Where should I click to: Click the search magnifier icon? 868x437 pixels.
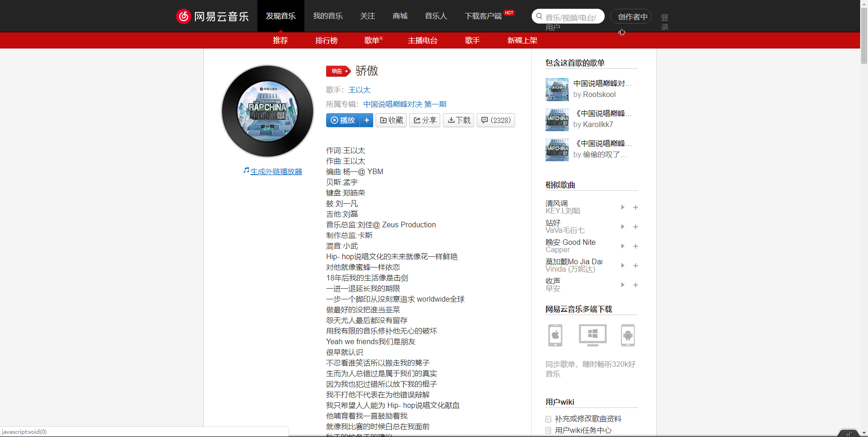click(539, 16)
